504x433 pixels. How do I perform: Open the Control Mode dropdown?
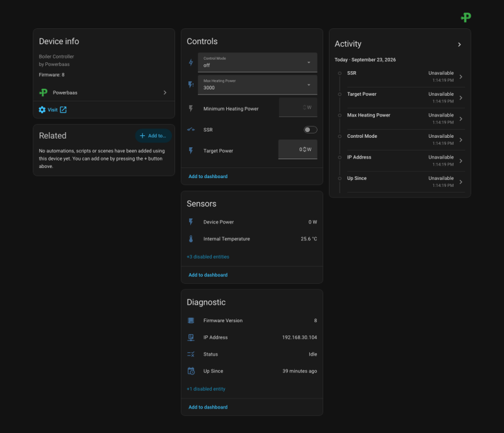coord(258,62)
